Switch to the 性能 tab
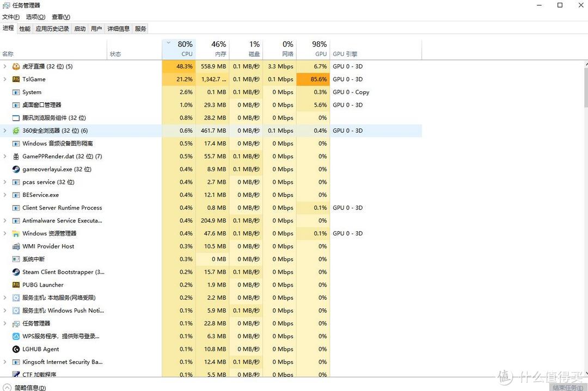Viewport: 588px width, 391px height. (24, 28)
